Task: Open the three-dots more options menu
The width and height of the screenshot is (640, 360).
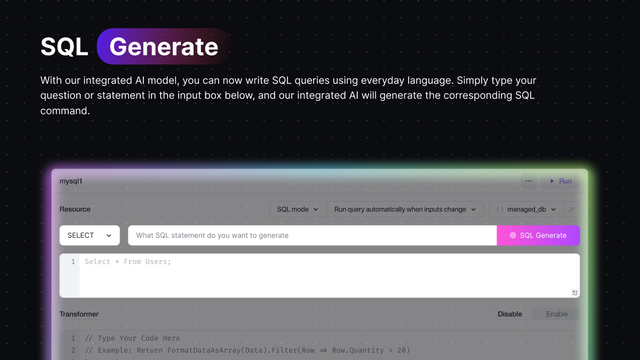Action: click(529, 181)
